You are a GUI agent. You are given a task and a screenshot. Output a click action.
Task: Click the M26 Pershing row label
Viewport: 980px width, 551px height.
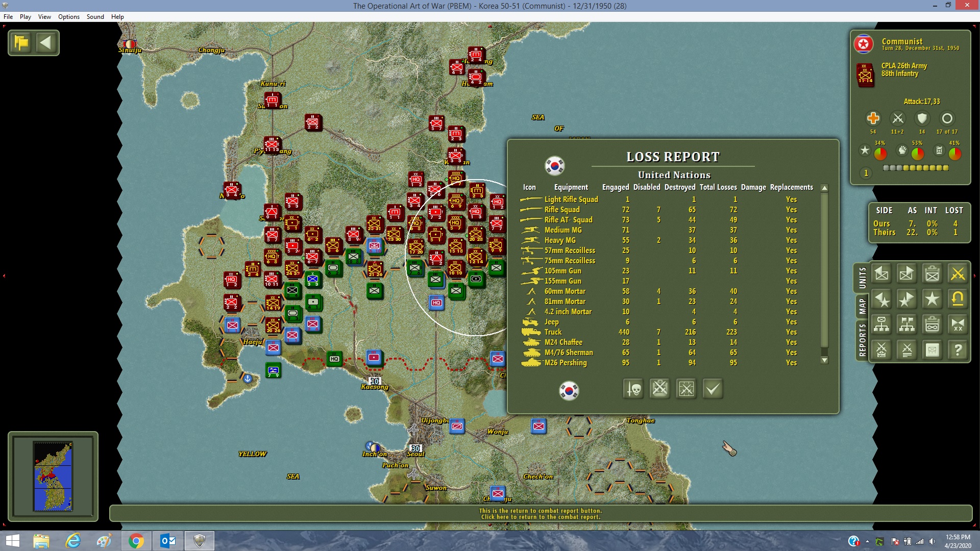pos(566,363)
